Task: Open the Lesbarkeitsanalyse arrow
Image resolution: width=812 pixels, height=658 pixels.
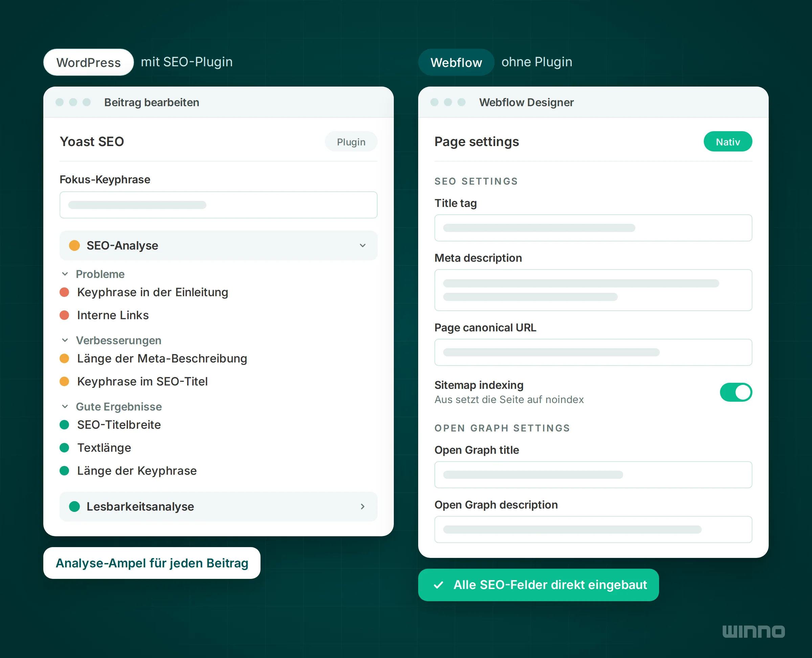Action: [363, 507]
